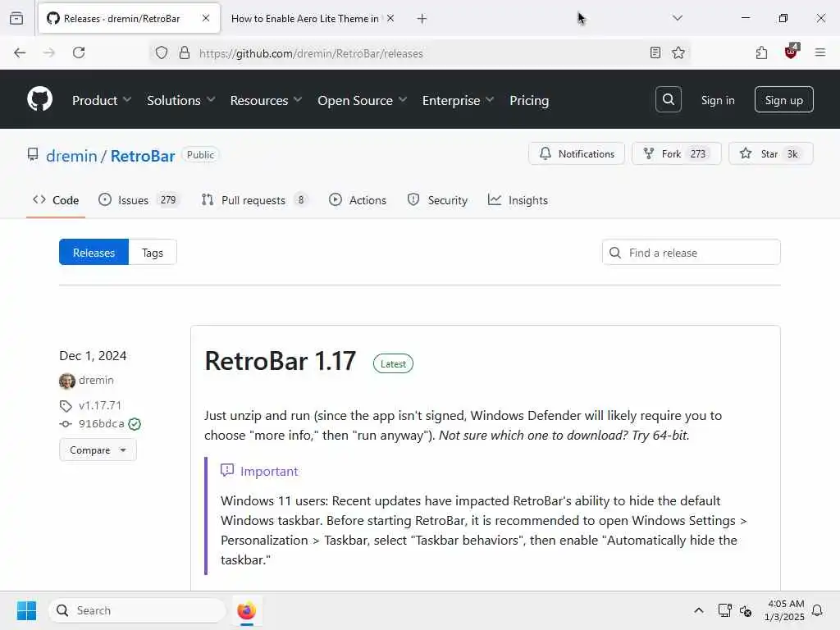Screen dimensions: 840x630
Task: Toggle reader view icon in address bar
Action: point(655,52)
